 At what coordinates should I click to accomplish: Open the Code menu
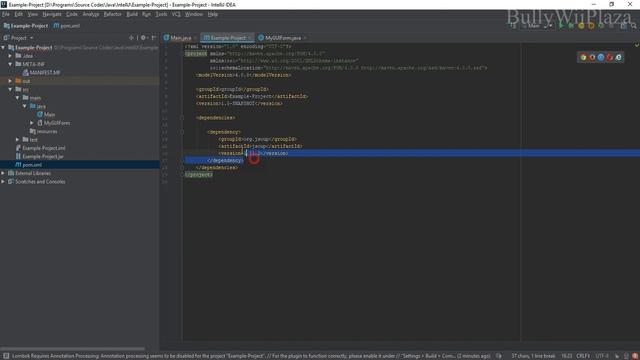(72, 14)
